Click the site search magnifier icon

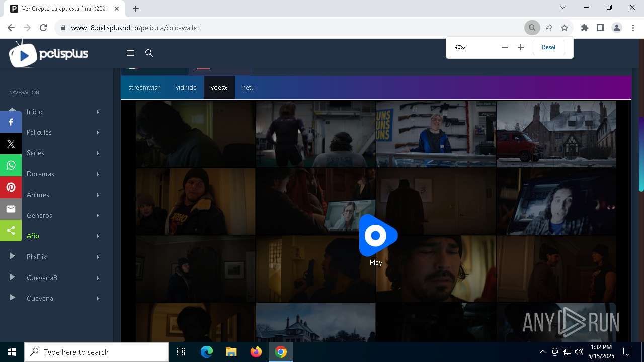[149, 53]
